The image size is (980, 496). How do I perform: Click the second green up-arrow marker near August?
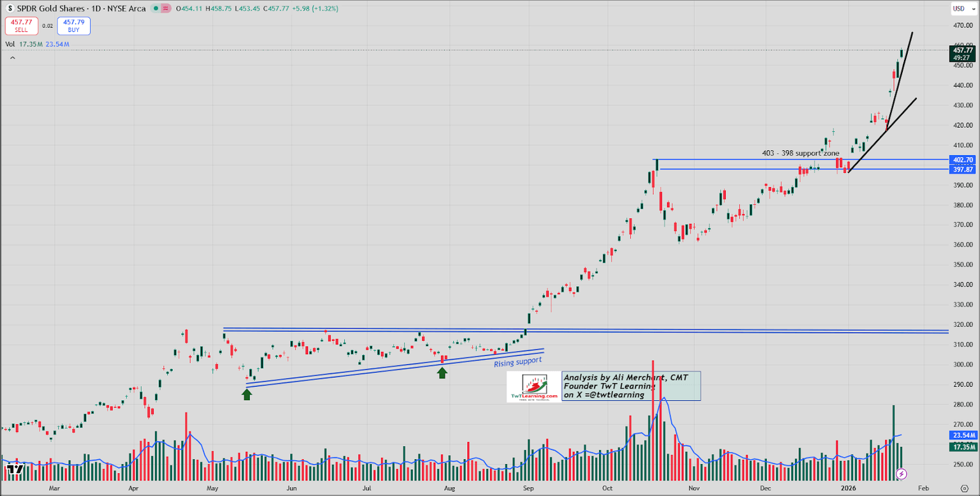pyautogui.click(x=442, y=372)
